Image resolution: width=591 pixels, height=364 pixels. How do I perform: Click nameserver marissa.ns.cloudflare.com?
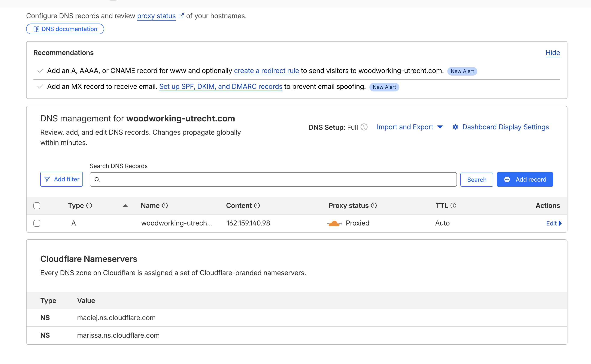pos(118,335)
